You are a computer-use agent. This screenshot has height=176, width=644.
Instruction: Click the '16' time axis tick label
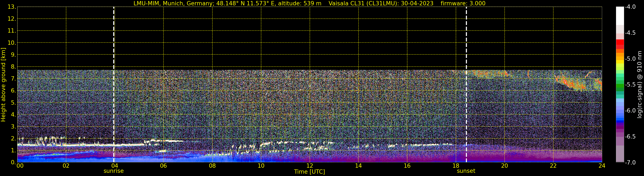(407, 166)
